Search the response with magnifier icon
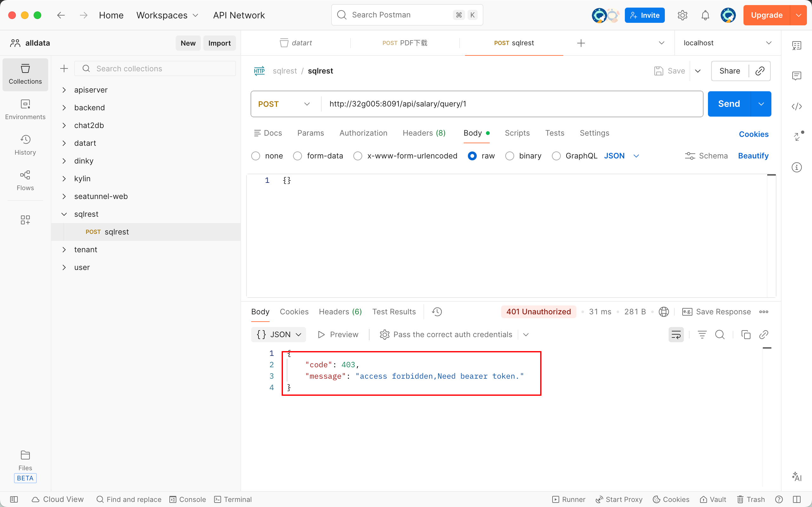812x507 pixels. coord(720,335)
